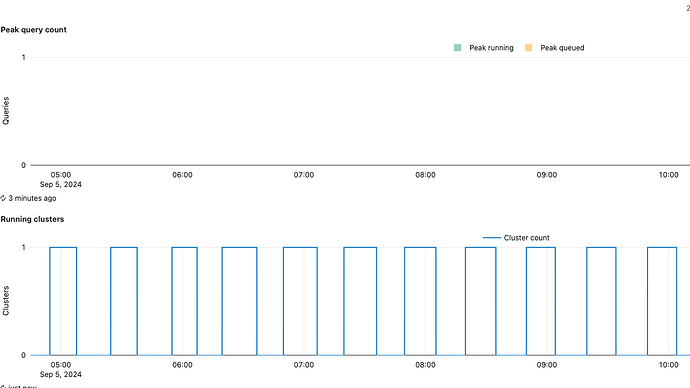Click 'Sep 5, 2024' under Running clusters chart
This screenshot has height=388, width=690.
(61, 374)
